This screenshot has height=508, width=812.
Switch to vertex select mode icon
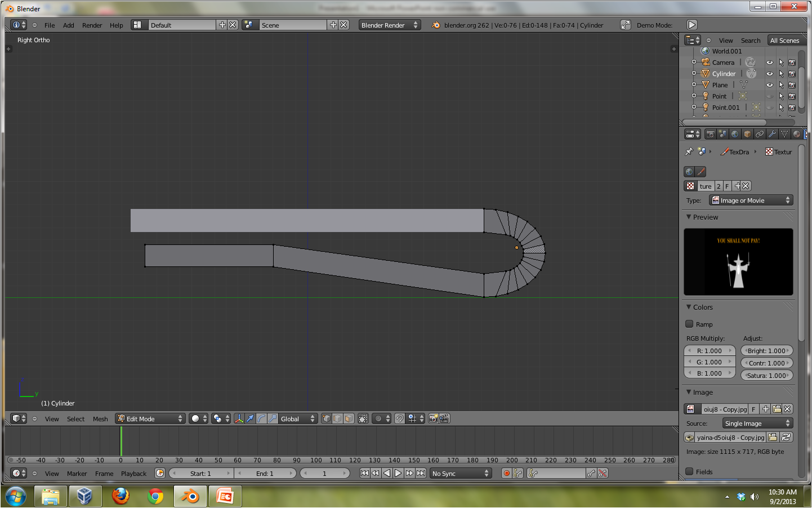(326, 418)
